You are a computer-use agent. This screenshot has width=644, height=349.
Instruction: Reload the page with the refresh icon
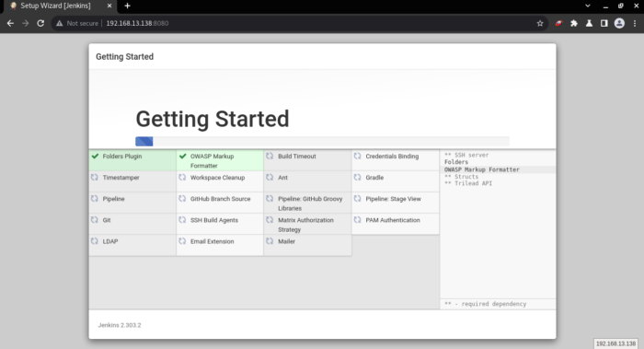[40, 23]
